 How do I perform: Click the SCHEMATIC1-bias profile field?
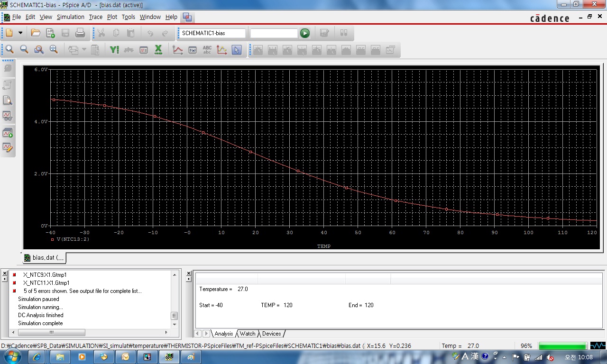(212, 33)
